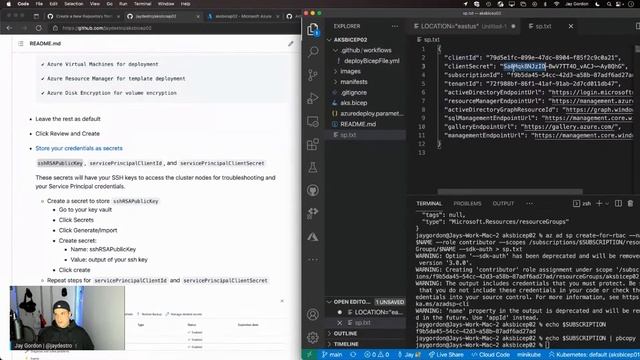This screenshot has height=360, width=640.
Task: Click the main branch in status bar
Action: click(332, 354)
